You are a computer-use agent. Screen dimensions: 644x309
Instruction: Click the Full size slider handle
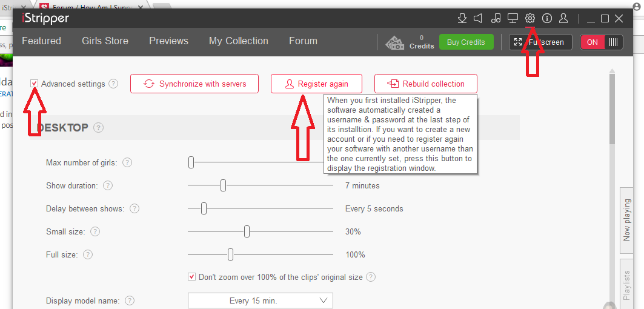pyautogui.click(x=230, y=254)
